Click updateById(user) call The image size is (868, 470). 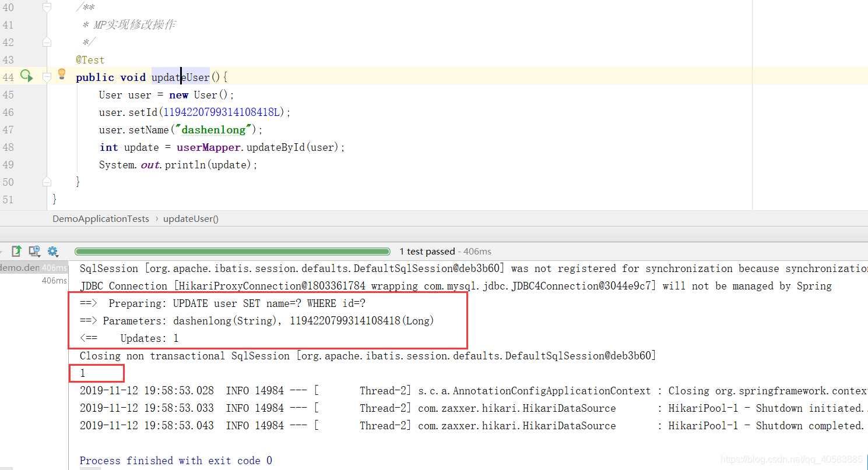click(292, 147)
